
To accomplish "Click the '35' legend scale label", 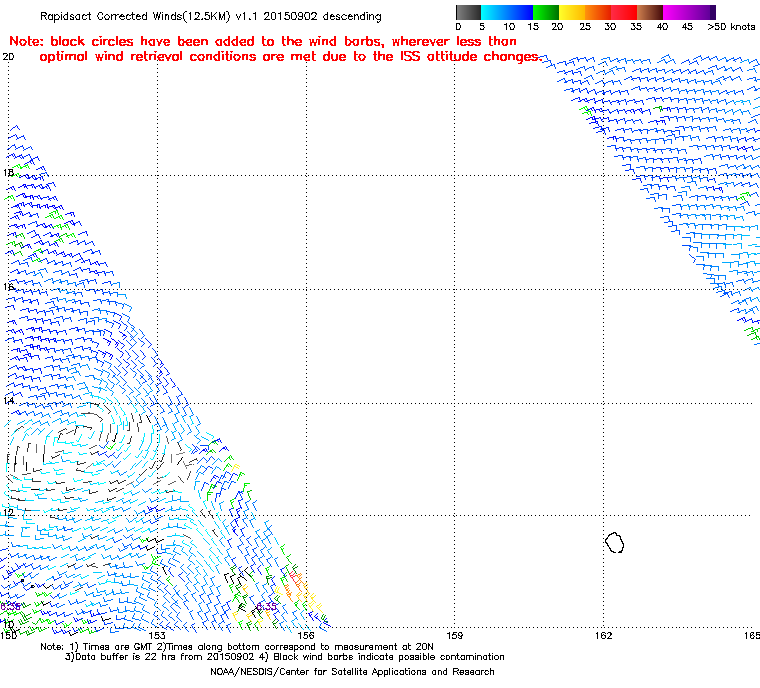I will click(x=636, y=27).
